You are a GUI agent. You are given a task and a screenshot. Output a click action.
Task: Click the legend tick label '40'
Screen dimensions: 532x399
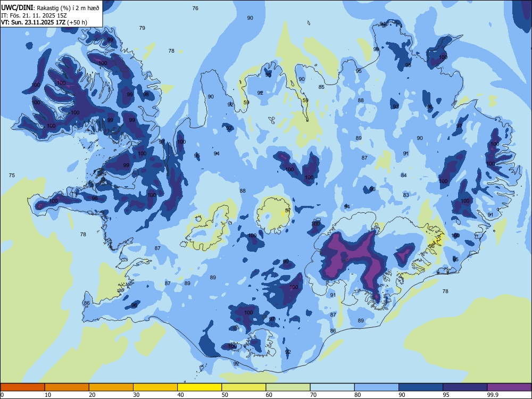(180, 395)
